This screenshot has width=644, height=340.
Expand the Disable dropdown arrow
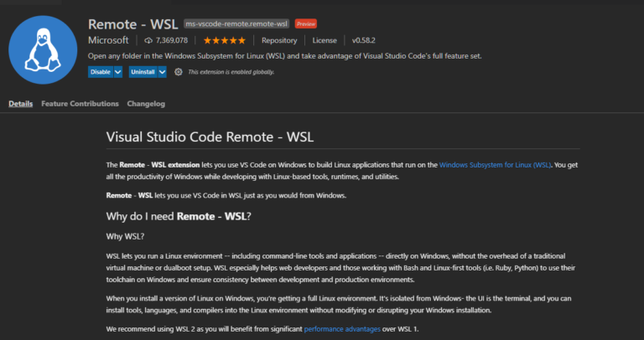[118, 72]
